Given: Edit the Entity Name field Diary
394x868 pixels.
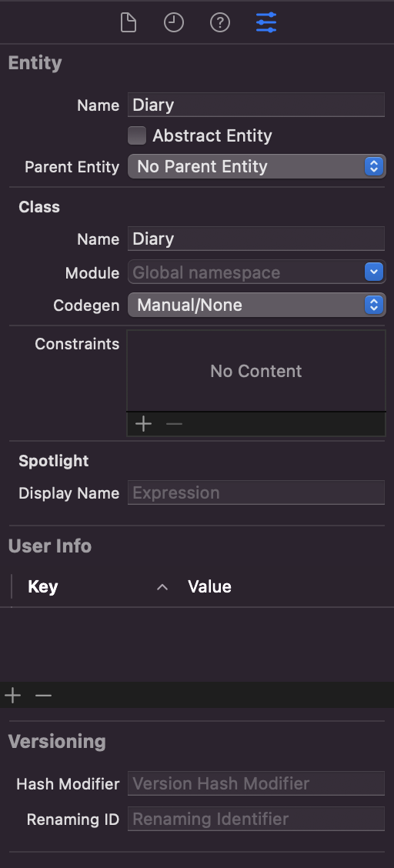Looking at the screenshot, I should 256,105.
